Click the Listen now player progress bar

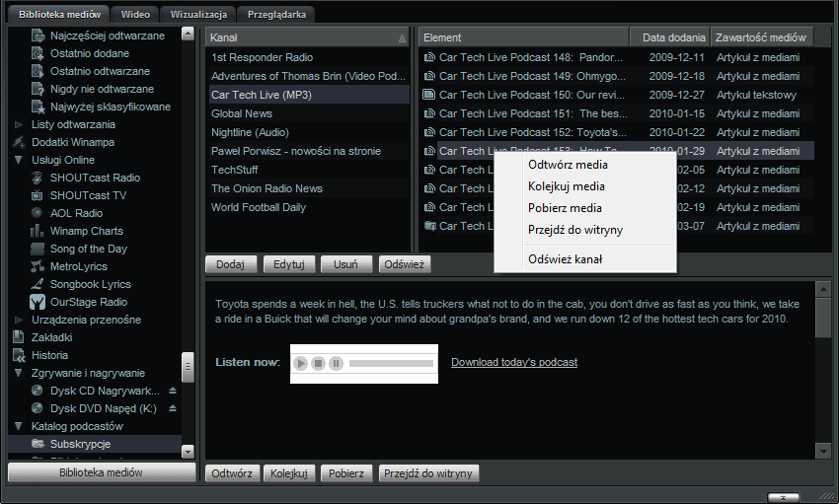click(x=391, y=363)
